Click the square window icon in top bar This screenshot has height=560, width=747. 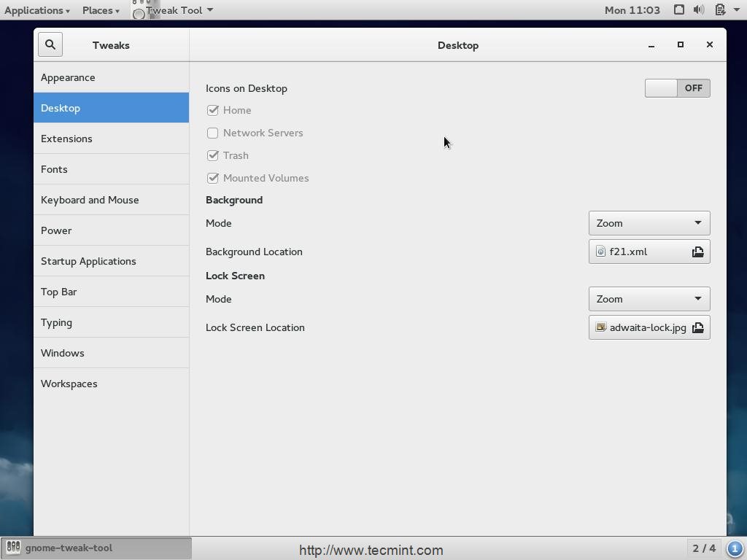click(x=679, y=9)
